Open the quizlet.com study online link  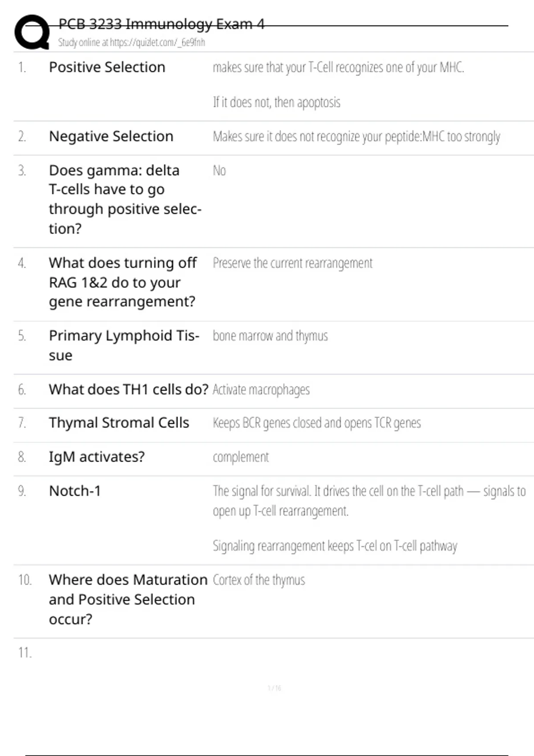(x=132, y=43)
